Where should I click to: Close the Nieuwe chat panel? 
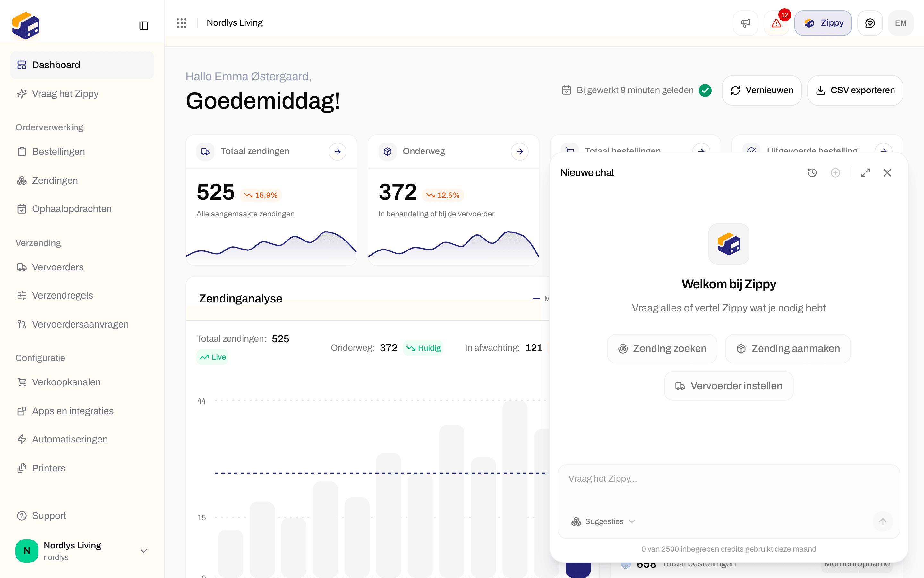(x=887, y=173)
